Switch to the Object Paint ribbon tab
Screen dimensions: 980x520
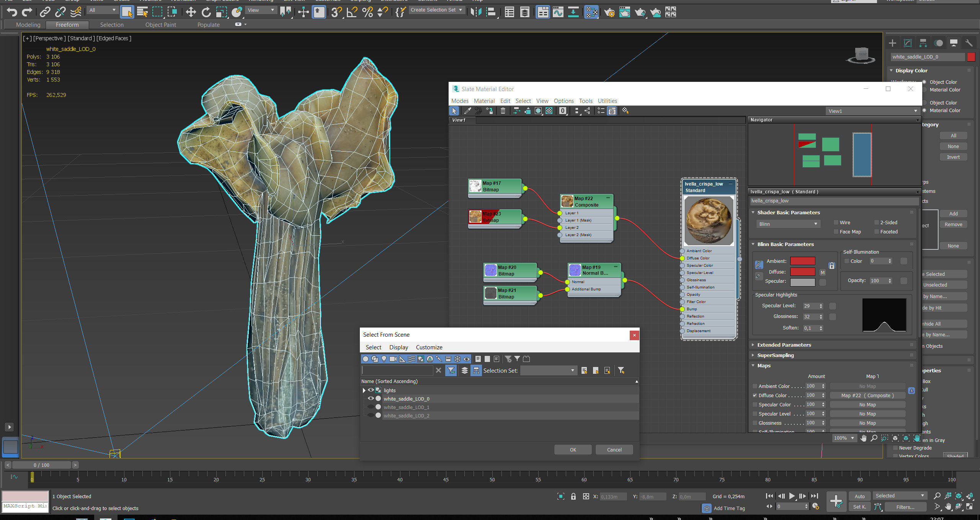pos(160,25)
